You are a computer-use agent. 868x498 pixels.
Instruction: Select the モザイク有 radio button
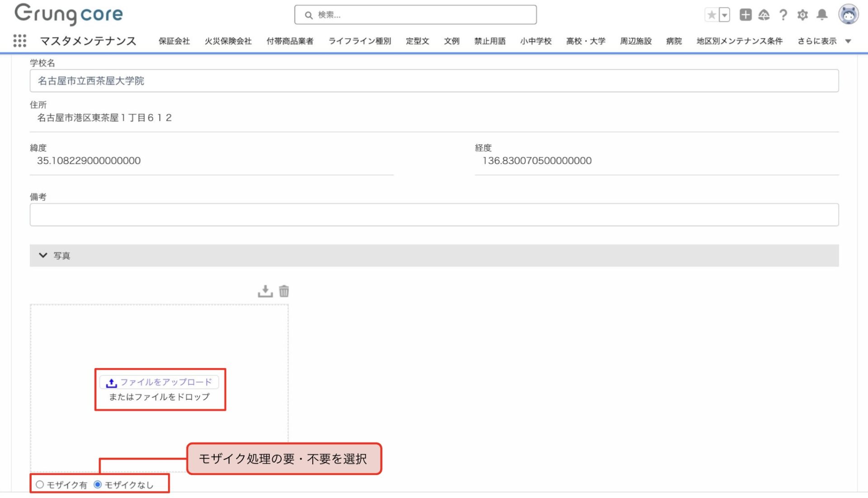(x=40, y=484)
